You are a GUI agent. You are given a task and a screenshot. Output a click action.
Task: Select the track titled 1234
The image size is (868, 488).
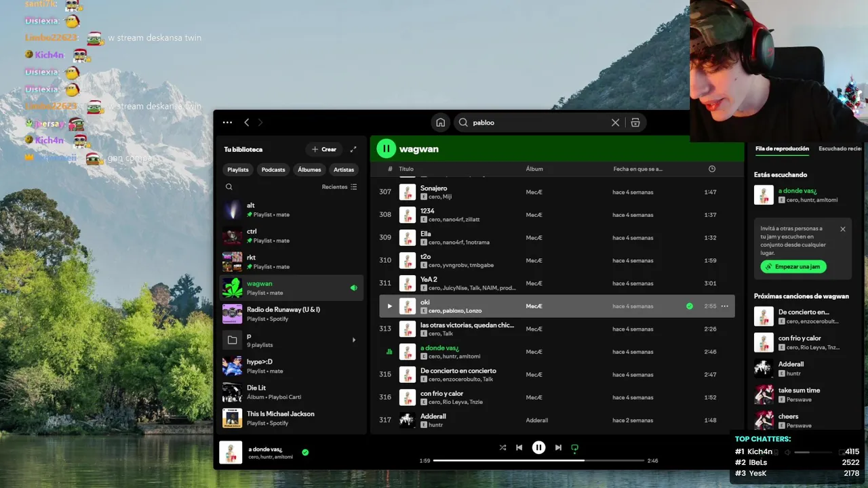tap(427, 211)
